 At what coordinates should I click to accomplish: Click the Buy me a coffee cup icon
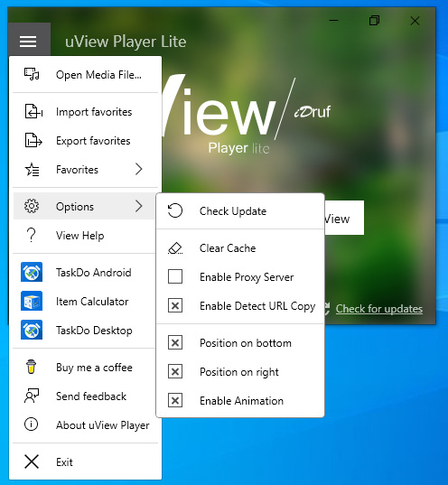point(32,367)
